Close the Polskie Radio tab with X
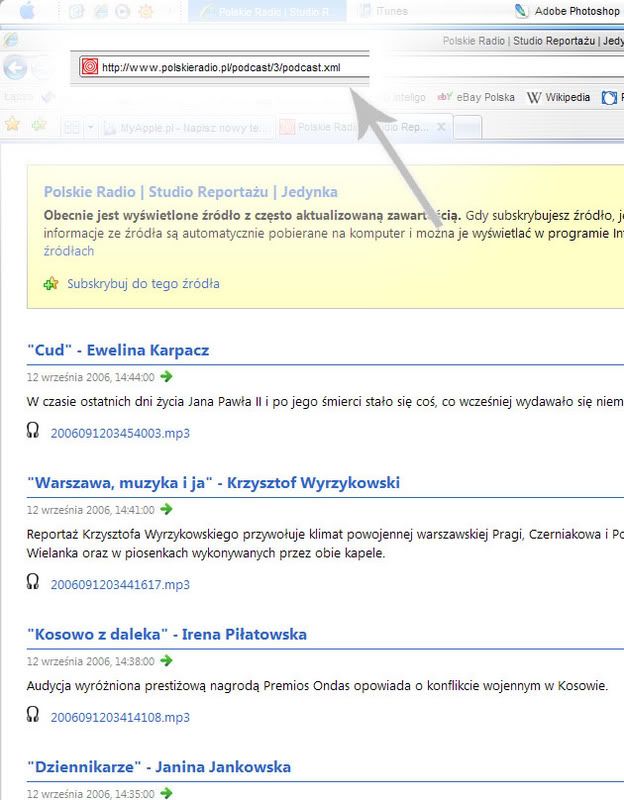The height and width of the screenshot is (800, 624). point(442,127)
